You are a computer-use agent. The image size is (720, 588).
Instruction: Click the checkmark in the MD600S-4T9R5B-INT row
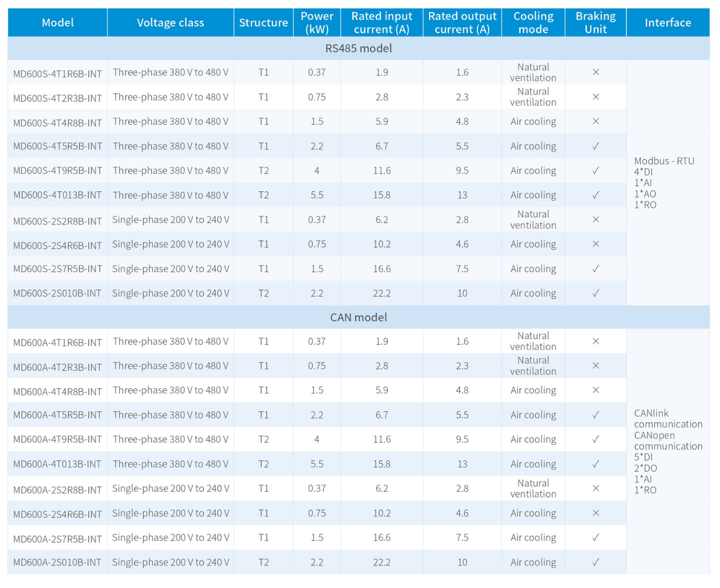click(x=595, y=170)
